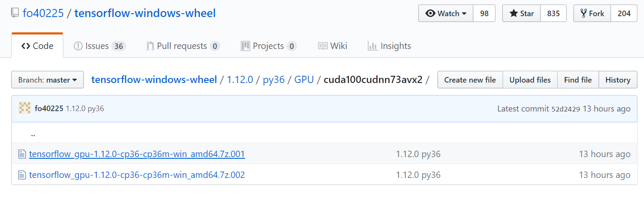
Task: Go to tensorflow-windows-wheel root in breadcrumb
Action: (x=154, y=80)
